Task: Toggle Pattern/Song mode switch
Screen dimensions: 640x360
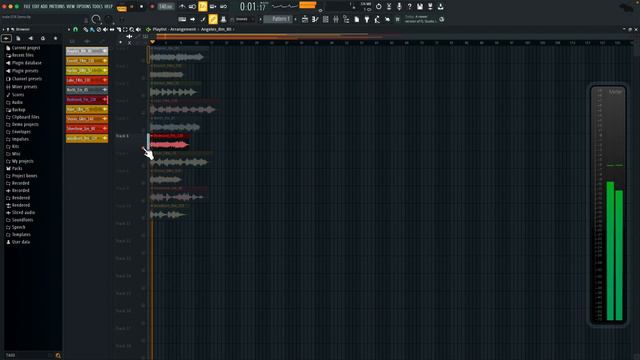Action: click(x=122, y=7)
